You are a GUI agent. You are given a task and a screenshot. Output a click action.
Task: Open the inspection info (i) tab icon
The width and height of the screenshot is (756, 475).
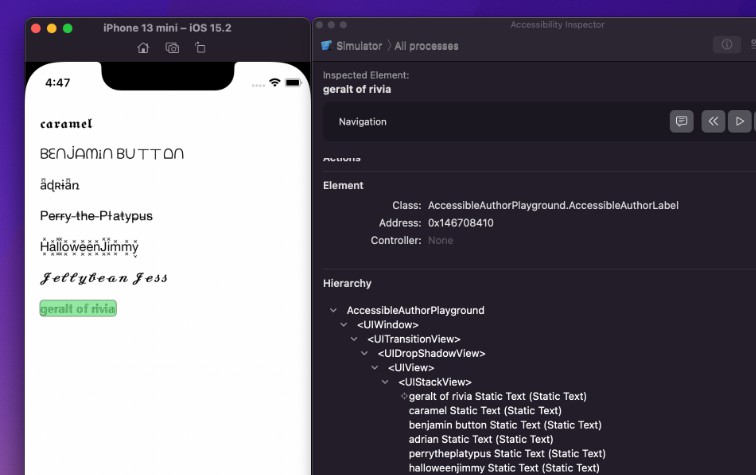tap(727, 45)
